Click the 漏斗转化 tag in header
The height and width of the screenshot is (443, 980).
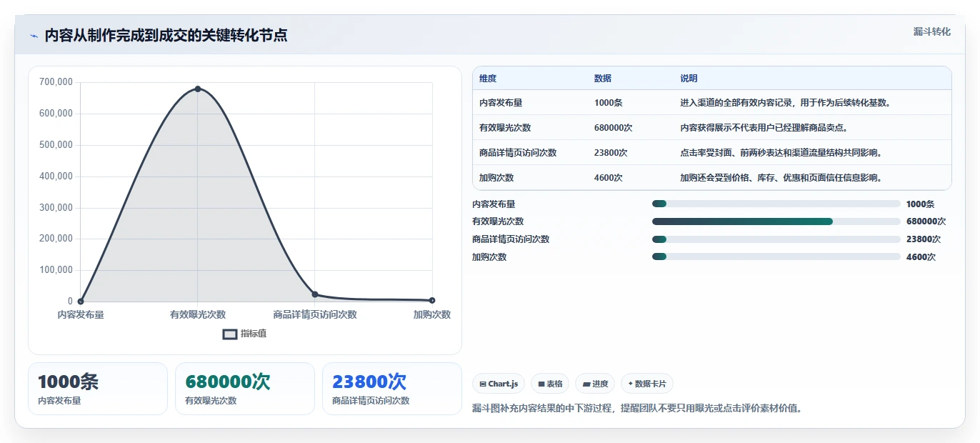pos(931,31)
